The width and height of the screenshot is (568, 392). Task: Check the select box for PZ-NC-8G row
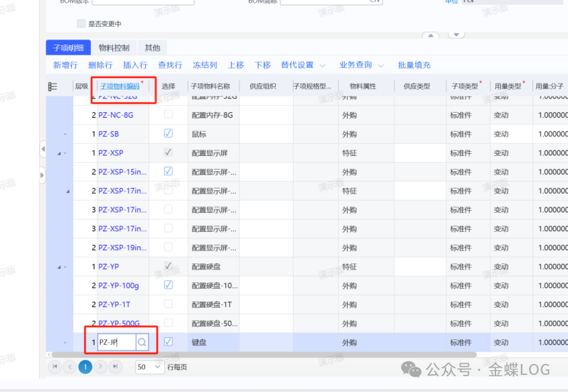168,115
